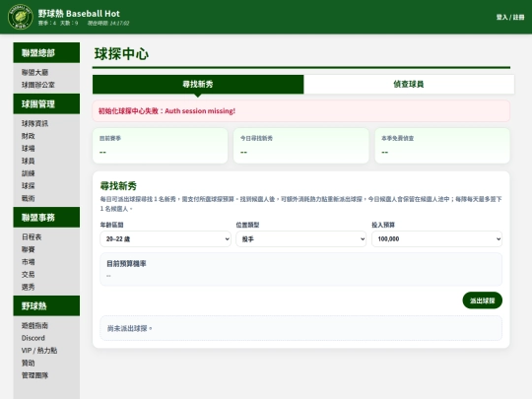The height and width of the screenshot is (399, 532).
Task: Click the 目前賽季 stat card
Action: click(x=161, y=146)
